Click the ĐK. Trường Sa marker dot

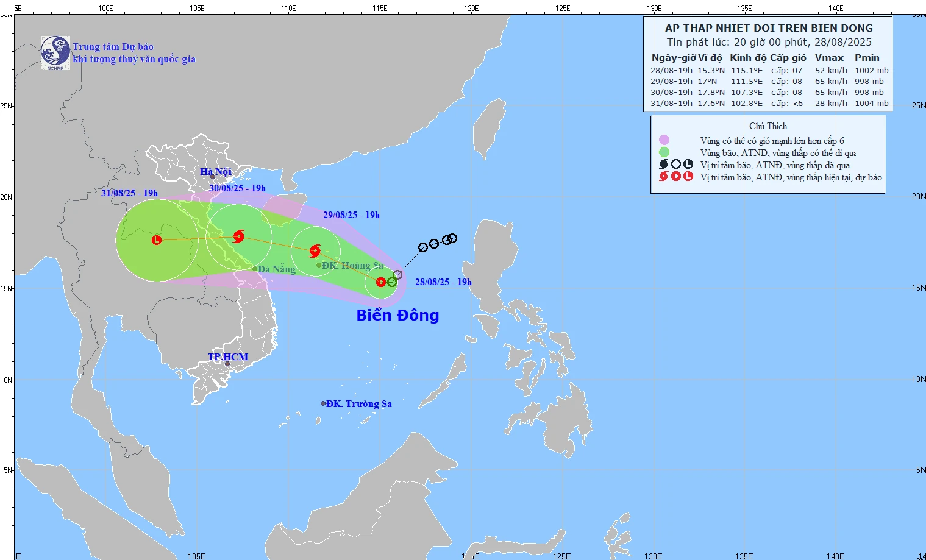(x=323, y=403)
